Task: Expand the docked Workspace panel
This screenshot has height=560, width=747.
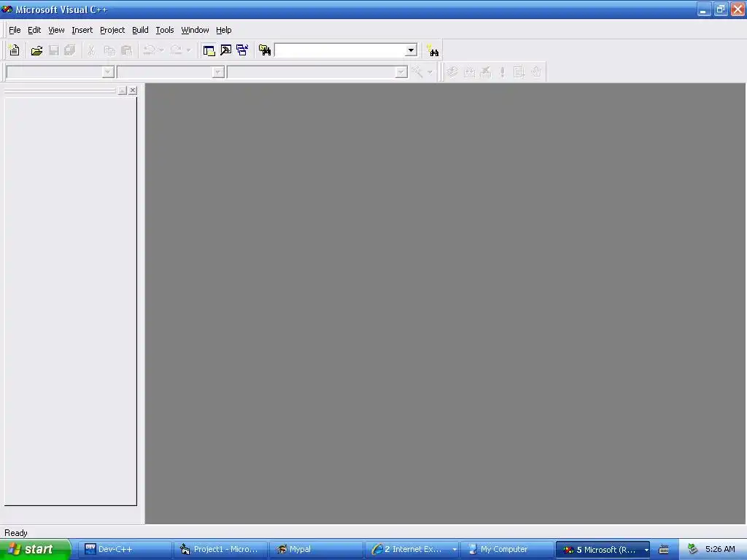Action: coord(123,90)
